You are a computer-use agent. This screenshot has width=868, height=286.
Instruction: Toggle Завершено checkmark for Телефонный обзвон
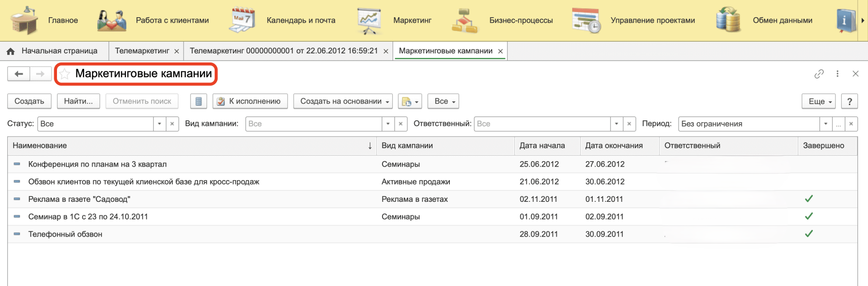pyautogui.click(x=809, y=234)
